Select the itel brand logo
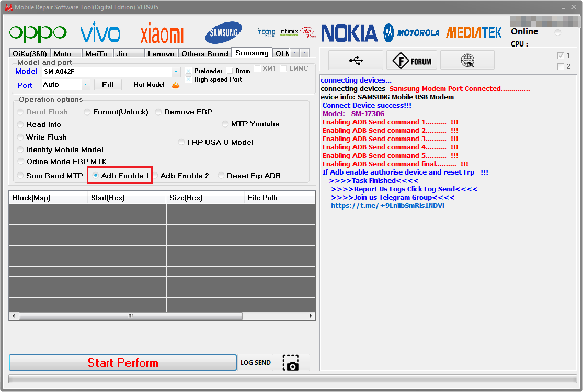Screen dimensions: 583x392 308,32
